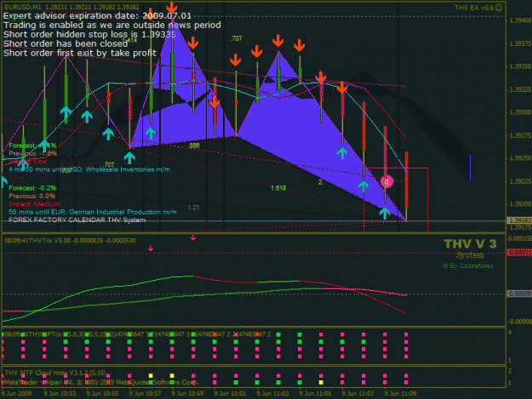Click the blue vertical line marker right of the candles

(470, 168)
